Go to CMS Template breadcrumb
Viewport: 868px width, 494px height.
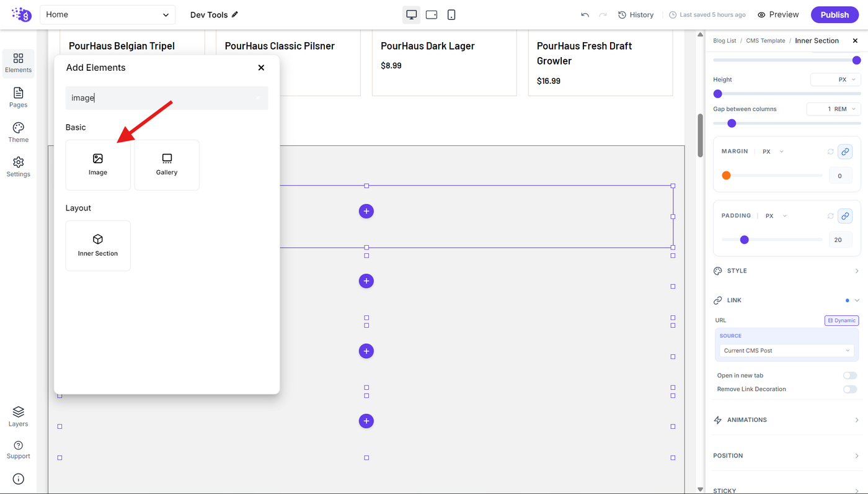point(765,41)
